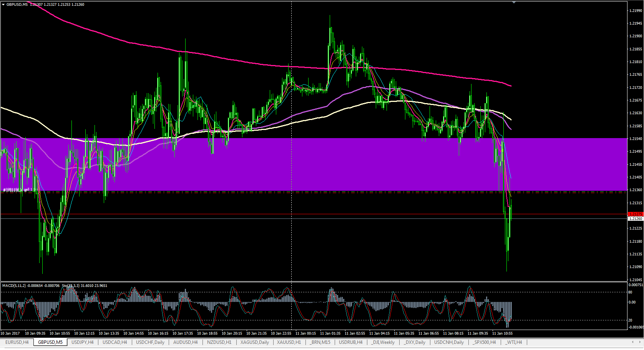Open the XAGUSD,Daily chart tab

[x=255, y=342]
